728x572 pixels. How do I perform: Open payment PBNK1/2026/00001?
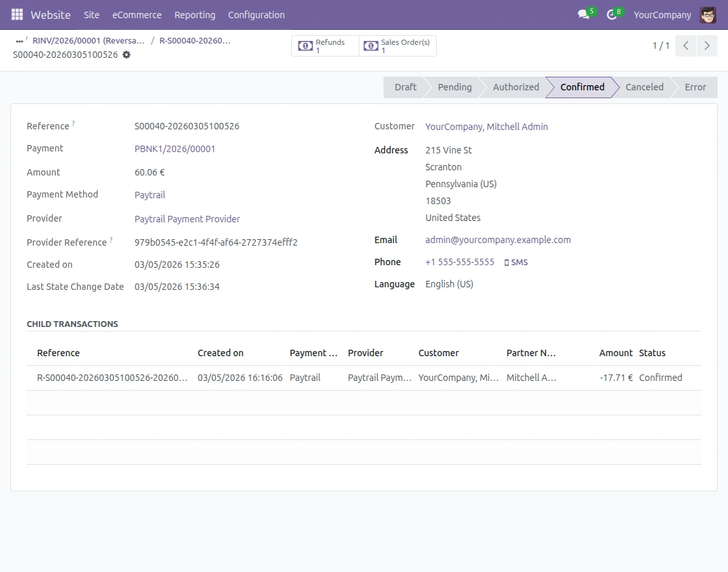tap(175, 148)
